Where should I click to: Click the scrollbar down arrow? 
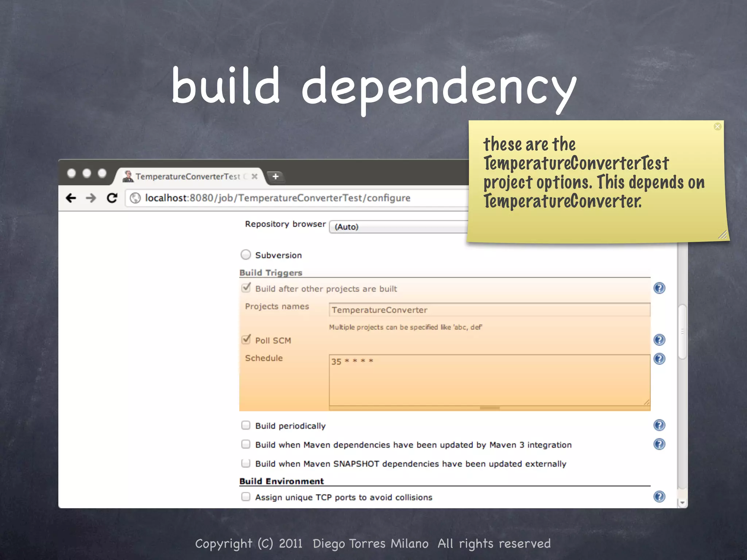(682, 503)
